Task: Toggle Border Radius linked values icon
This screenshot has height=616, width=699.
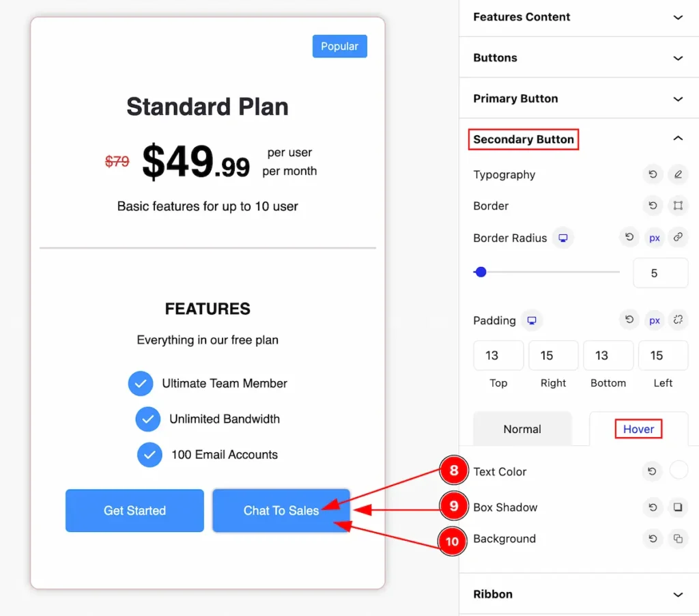Action: (678, 237)
